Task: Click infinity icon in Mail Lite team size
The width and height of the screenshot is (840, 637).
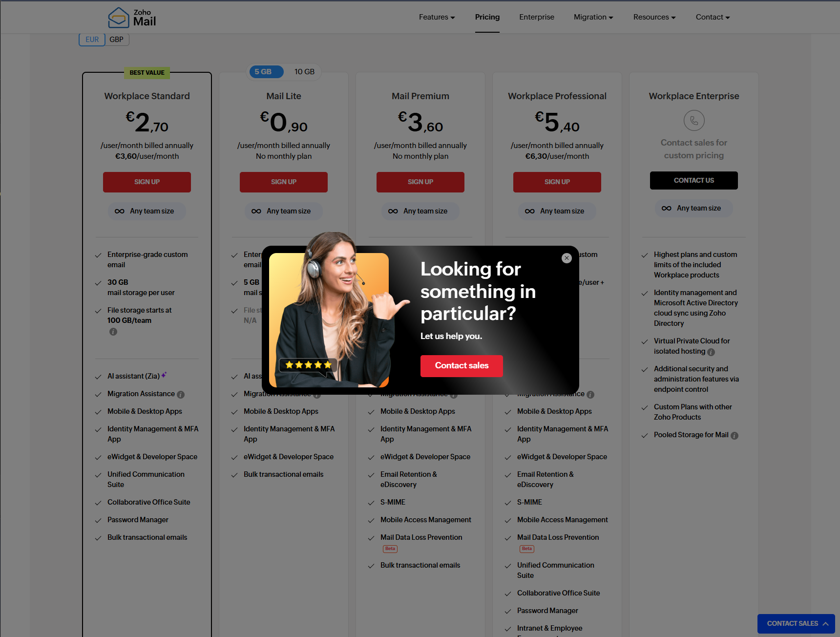Action: tap(256, 212)
